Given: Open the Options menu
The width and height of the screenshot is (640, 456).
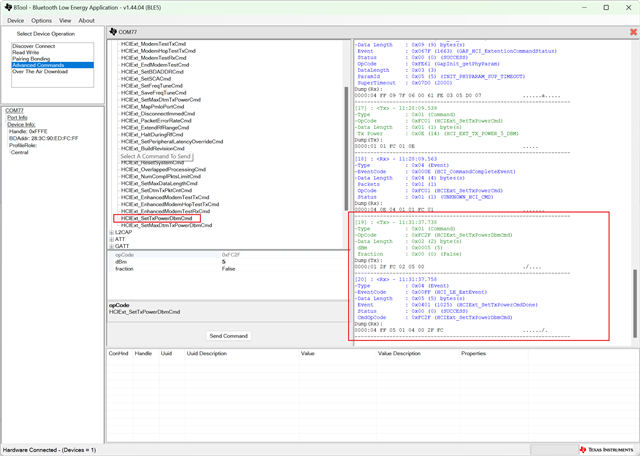Looking at the screenshot, I should (42, 20).
